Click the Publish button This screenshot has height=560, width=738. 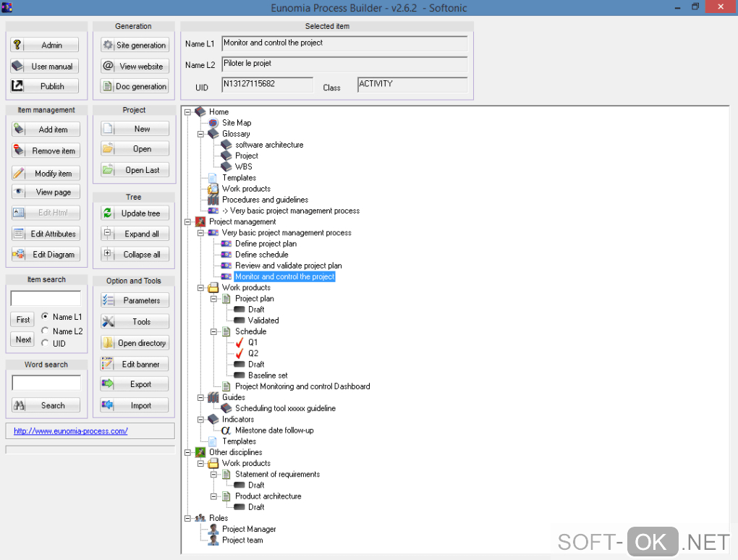44,86
